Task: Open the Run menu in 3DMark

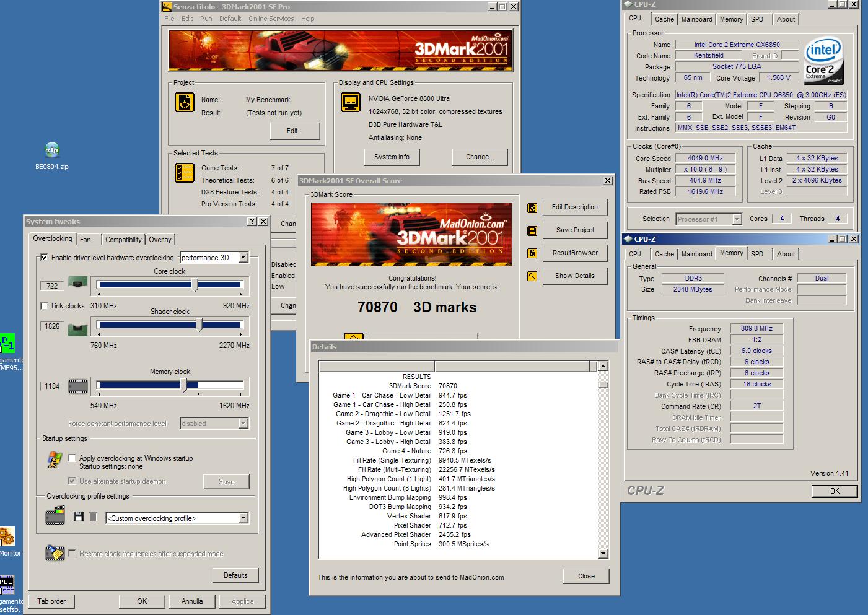Action: [206, 19]
